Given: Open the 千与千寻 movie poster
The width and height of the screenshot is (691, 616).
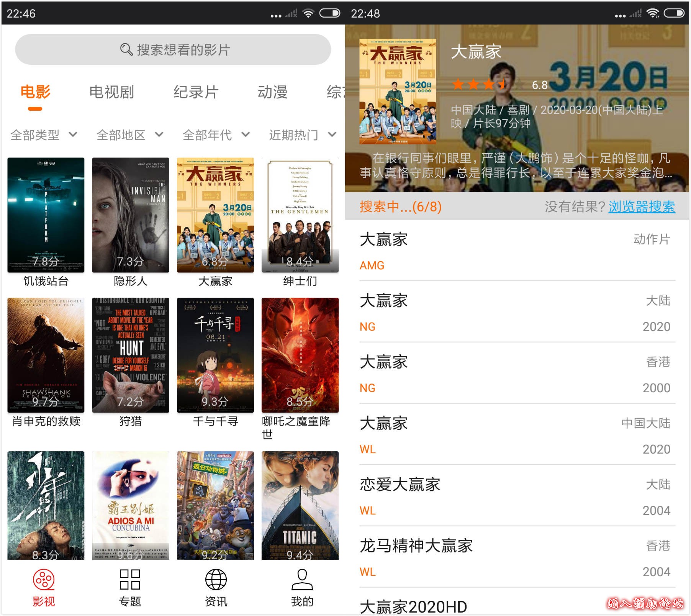Looking at the screenshot, I should coord(215,355).
